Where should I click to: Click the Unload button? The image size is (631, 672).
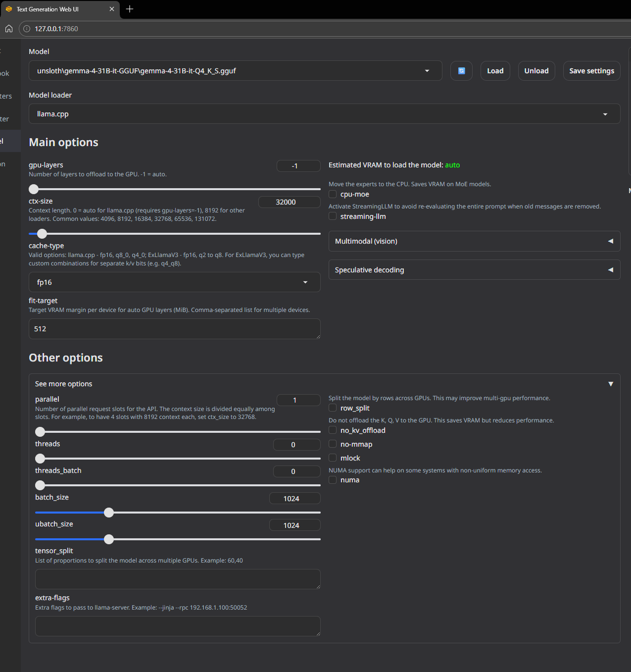click(536, 71)
